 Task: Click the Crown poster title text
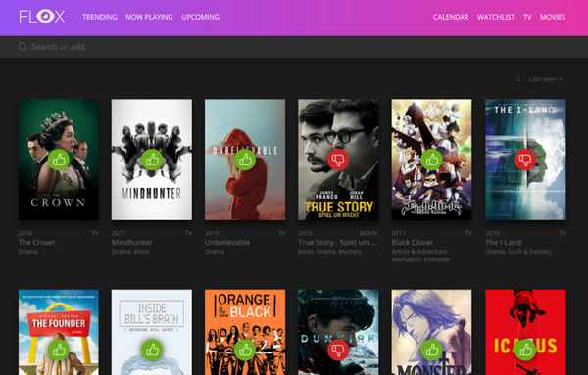point(58,203)
